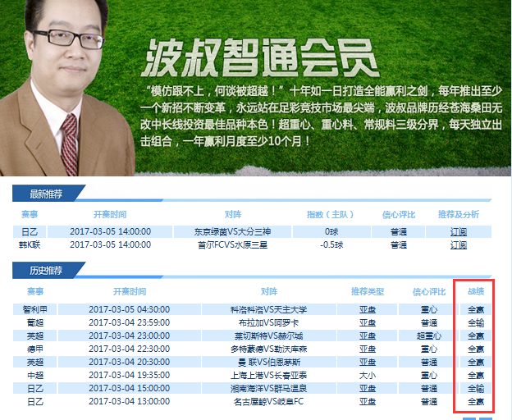Click 全赢 result in 名古屋鲸VS岐阜FC row
This screenshot has width=512, height=420.
(476, 401)
